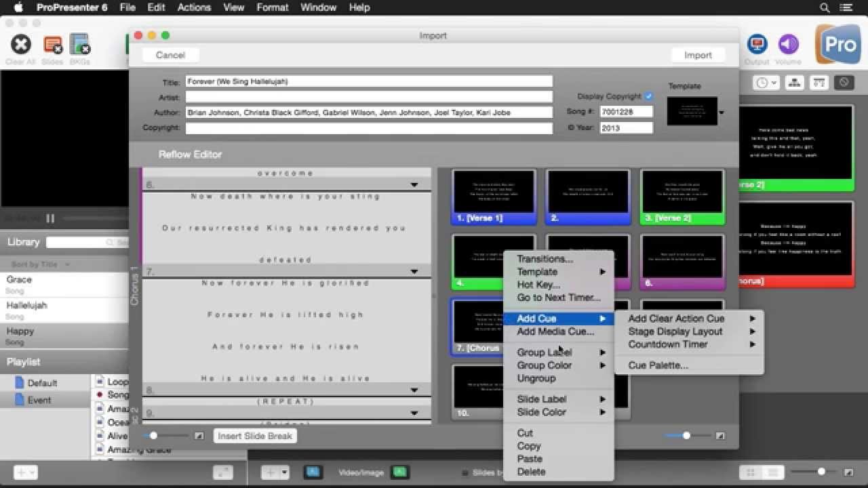Viewport: 868px width, 488px height.
Task: Open Spotlight search in menu bar
Action: 825,8
